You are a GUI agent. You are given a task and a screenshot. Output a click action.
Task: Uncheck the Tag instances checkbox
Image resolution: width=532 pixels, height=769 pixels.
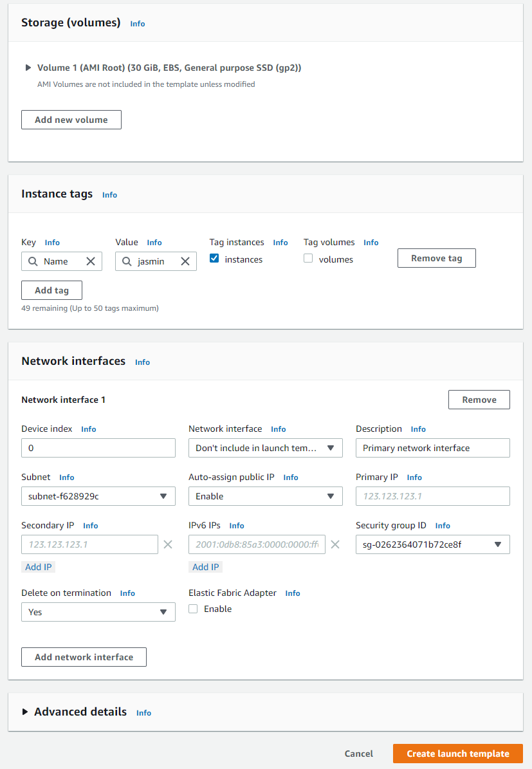click(214, 259)
